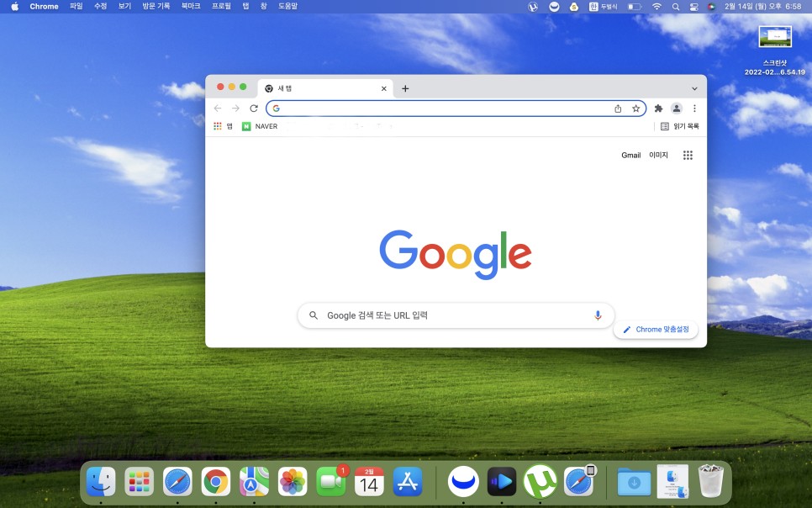Click the Google search box
Viewport: 812px width, 508px height.
click(x=456, y=315)
